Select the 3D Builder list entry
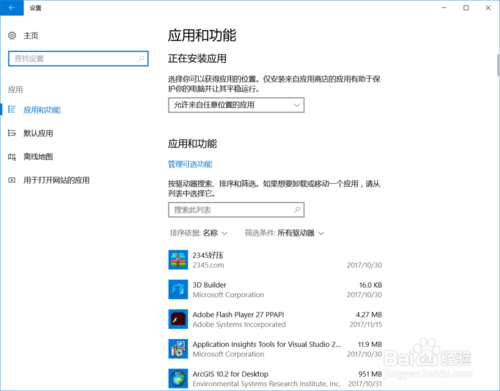This screenshot has height=391, width=500. 275,290
